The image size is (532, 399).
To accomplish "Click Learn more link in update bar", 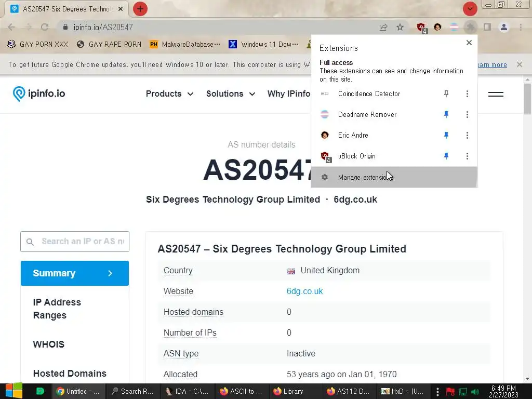I will click(492, 64).
